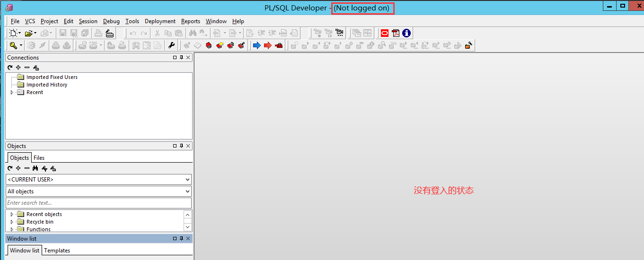Viewport: 644px width, 260px height.
Task: Click the red book with yellow note
Action: [x=220, y=45]
